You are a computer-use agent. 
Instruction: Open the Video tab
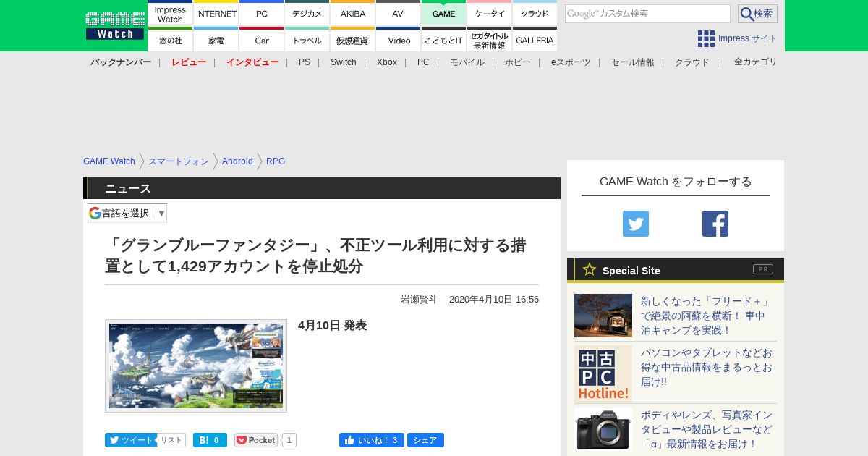click(x=399, y=40)
